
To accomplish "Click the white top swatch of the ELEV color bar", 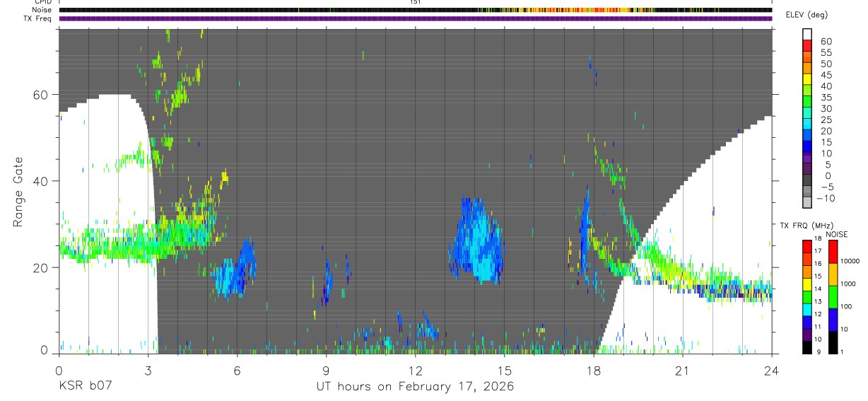I will tap(807, 34).
